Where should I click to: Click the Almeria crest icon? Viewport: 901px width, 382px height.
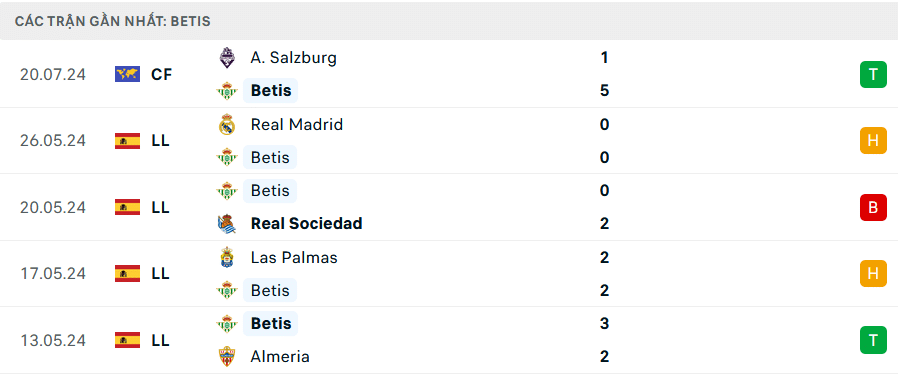tap(227, 357)
